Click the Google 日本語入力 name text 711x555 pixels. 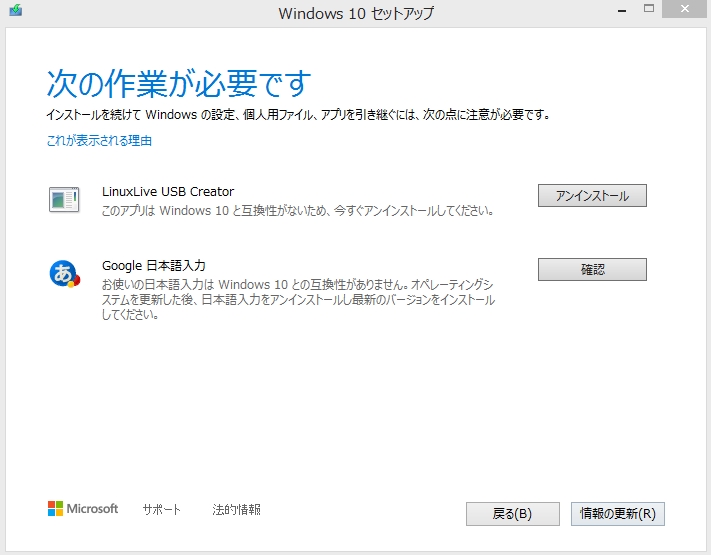pyautogui.click(x=154, y=265)
